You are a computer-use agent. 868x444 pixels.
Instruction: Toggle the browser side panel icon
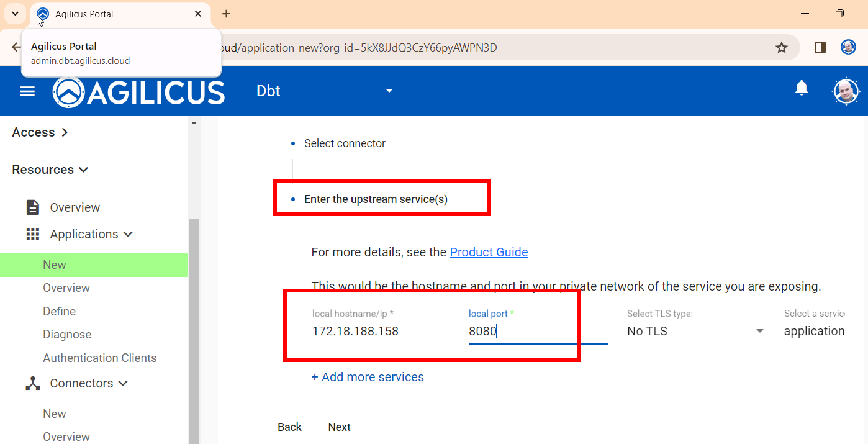820,48
